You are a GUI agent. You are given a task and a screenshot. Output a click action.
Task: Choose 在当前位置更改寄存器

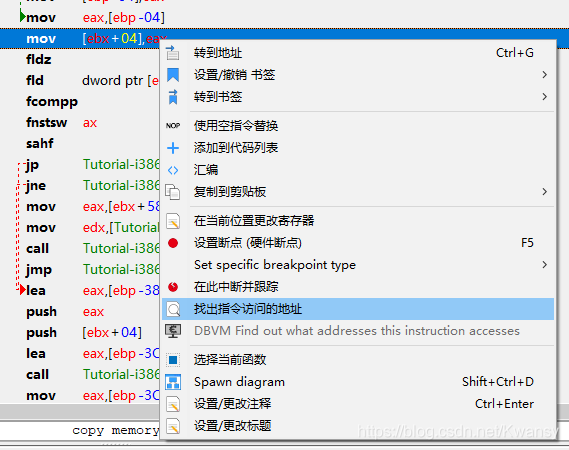pos(358,221)
